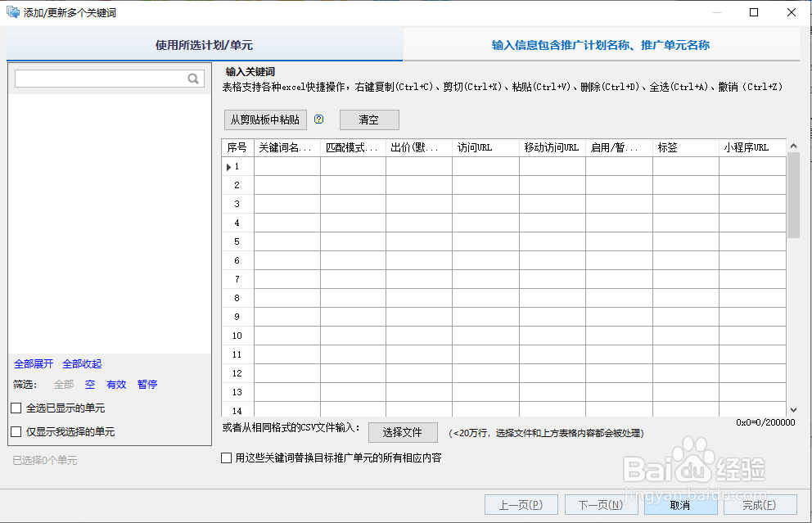Viewport: 812px width, 523px height.
Task: Click the application icon in the dialog title bar
Action: 11,11
